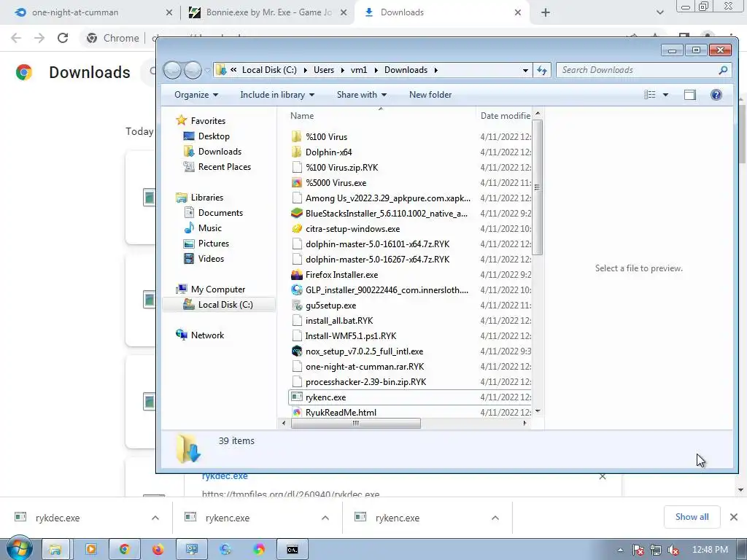Select one-night-at-cumman.rar.RYK file name
This screenshot has width=747, height=560.
(365, 367)
